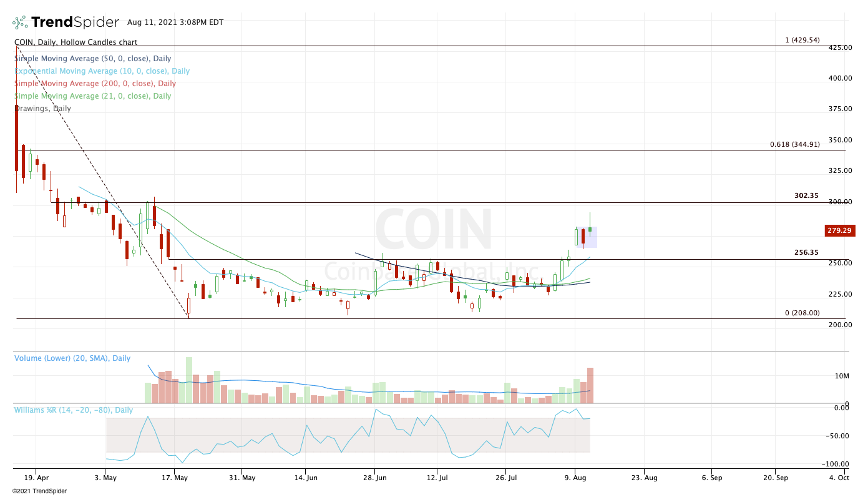Viewport: 868px width, 497px height.
Task: Click the 375.00 price axis label
Action: click(x=840, y=109)
